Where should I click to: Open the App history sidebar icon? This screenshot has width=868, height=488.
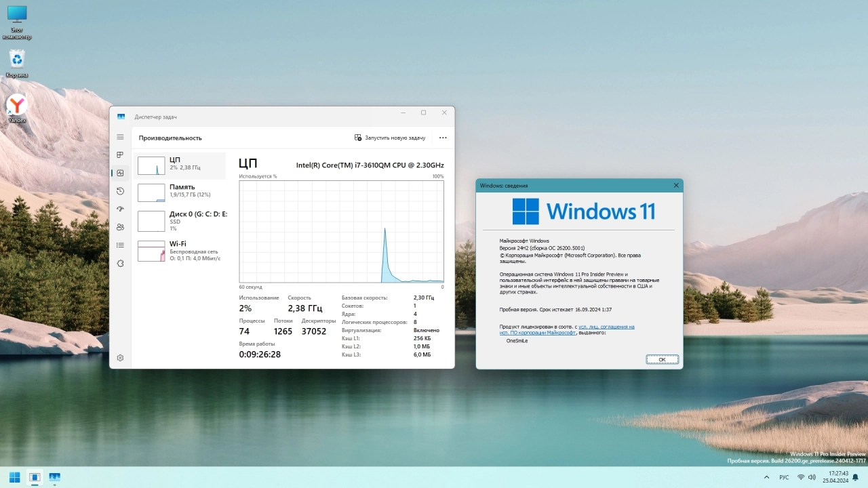point(120,191)
